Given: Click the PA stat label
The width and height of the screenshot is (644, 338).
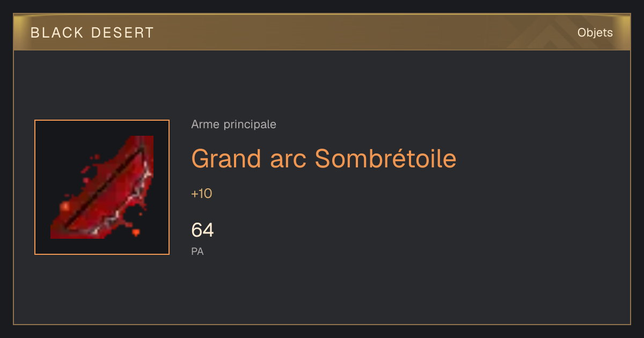Looking at the screenshot, I should coord(197,251).
